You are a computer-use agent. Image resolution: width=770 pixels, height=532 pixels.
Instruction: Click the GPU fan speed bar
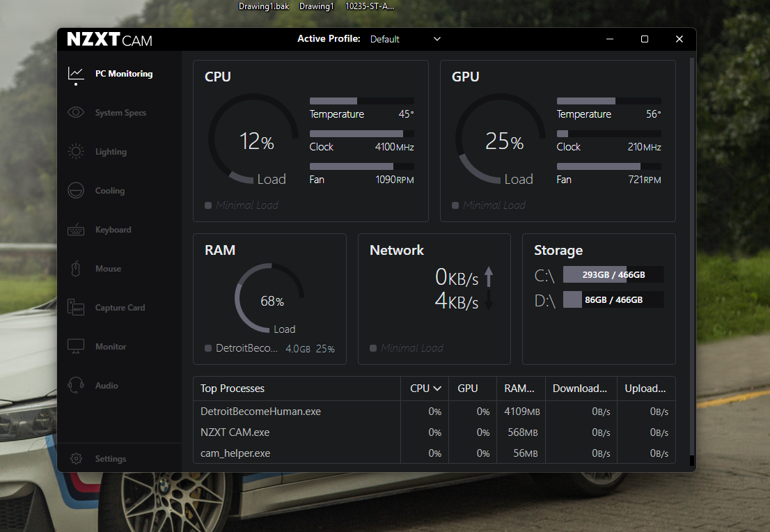[609, 166]
